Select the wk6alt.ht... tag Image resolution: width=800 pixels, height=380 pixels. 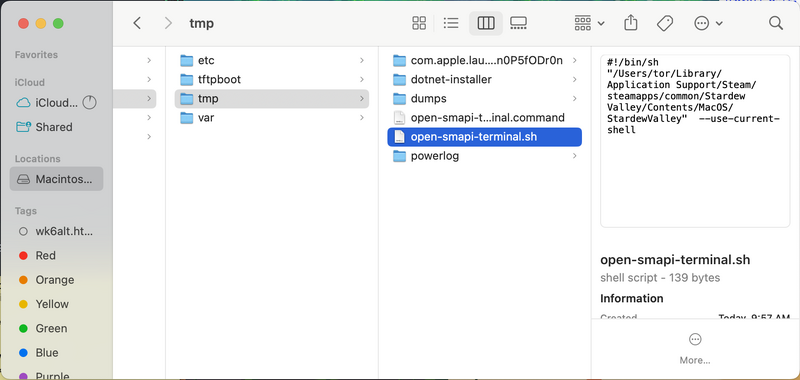[x=56, y=232]
